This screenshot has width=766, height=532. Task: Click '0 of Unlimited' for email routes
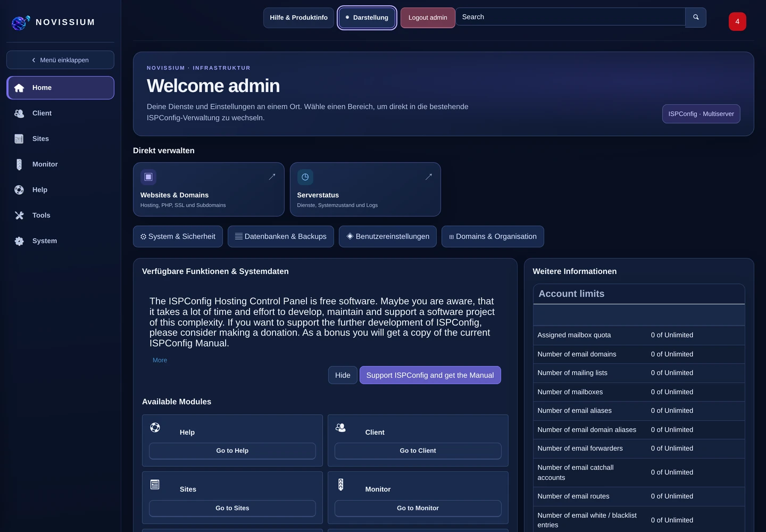coord(672,496)
